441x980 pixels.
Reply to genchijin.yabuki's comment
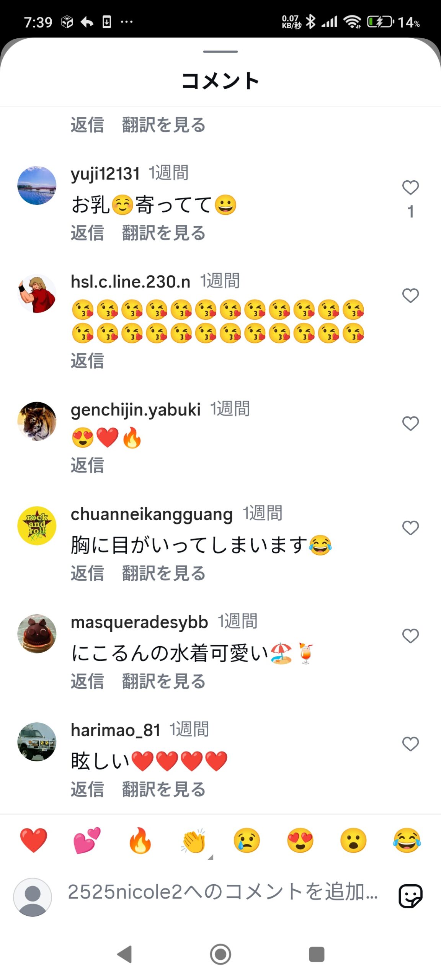coord(87,465)
